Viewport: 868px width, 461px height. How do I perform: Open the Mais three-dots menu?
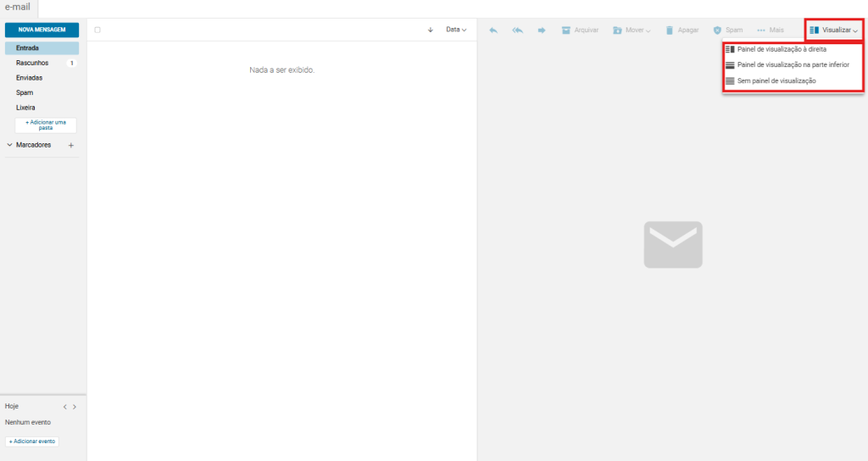click(761, 30)
